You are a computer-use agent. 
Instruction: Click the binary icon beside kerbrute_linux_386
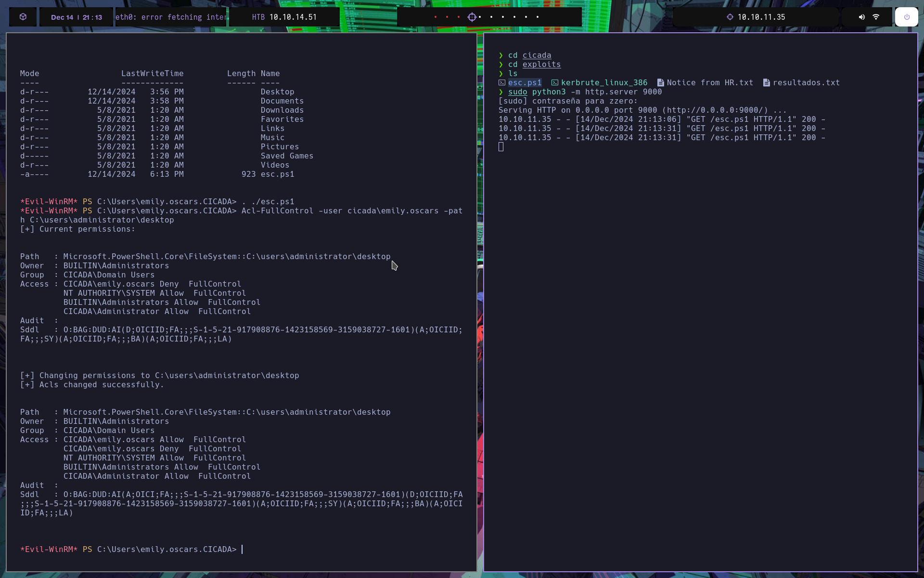(555, 83)
